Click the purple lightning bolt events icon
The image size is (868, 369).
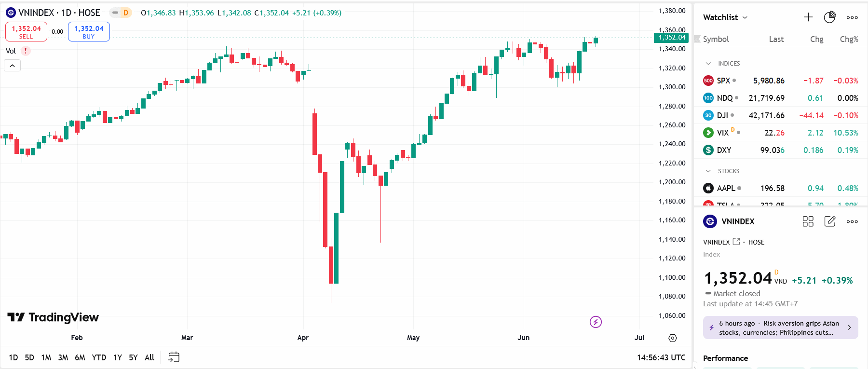pyautogui.click(x=596, y=322)
